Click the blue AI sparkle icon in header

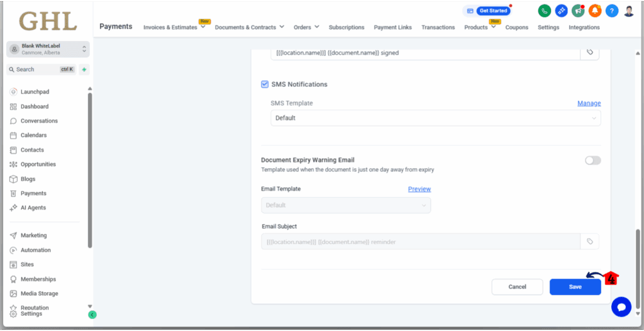point(562,11)
